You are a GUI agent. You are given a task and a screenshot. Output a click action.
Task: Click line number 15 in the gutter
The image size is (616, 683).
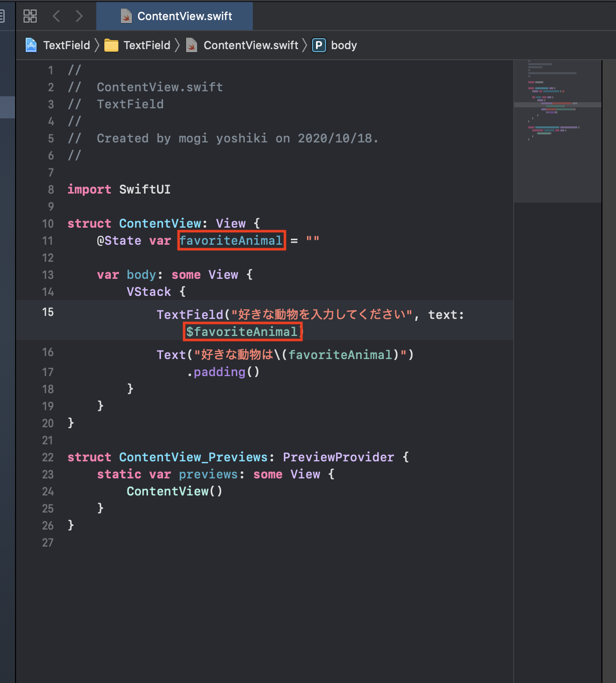pyautogui.click(x=48, y=312)
